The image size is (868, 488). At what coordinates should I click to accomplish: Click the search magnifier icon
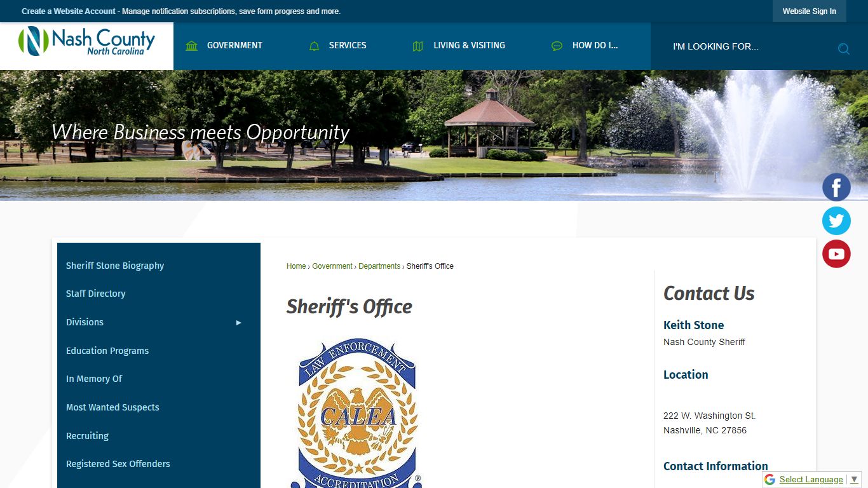tap(843, 49)
